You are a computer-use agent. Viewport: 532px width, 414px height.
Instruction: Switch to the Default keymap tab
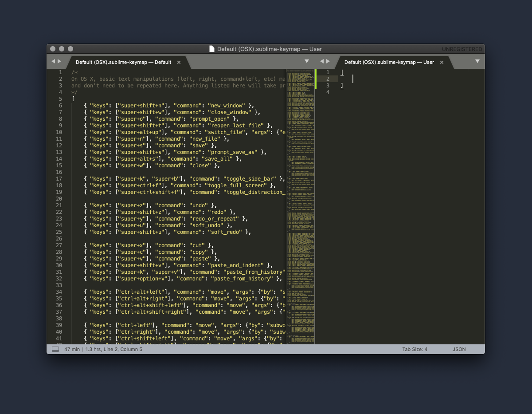[x=122, y=62]
